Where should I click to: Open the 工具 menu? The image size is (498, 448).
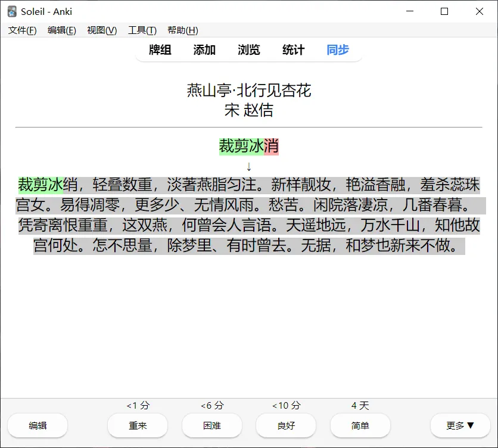(x=142, y=30)
